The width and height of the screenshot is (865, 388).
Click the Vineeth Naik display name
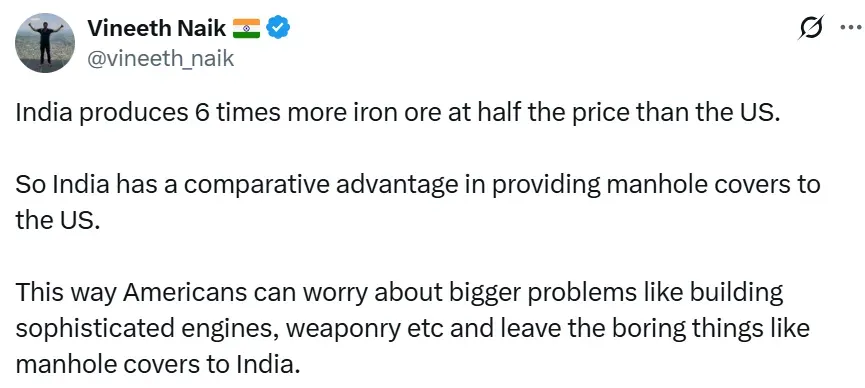pyautogui.click(x=157, y=28)
